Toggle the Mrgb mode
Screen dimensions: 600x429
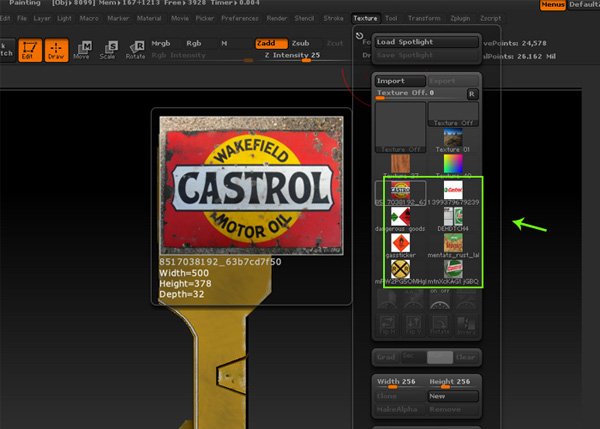161,43
